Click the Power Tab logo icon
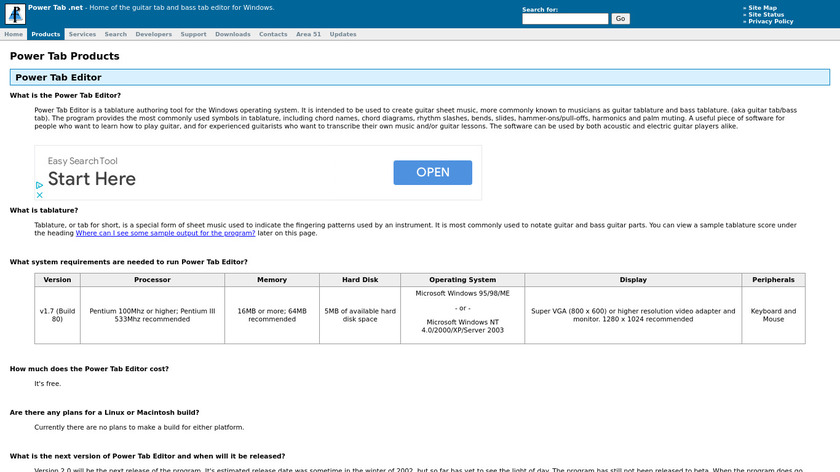The width and height of the screenshot is (840, 472). [x=15, y=14]
